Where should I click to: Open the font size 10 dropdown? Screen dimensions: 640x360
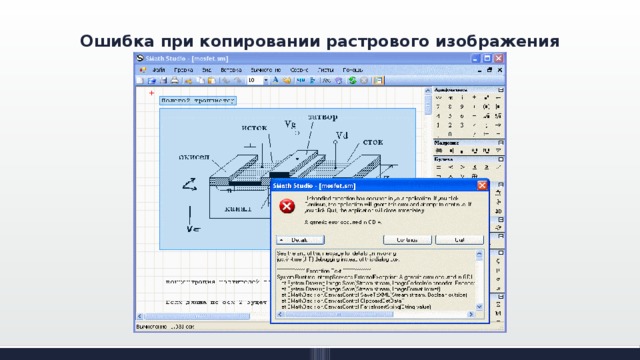(x=266, y=81)
